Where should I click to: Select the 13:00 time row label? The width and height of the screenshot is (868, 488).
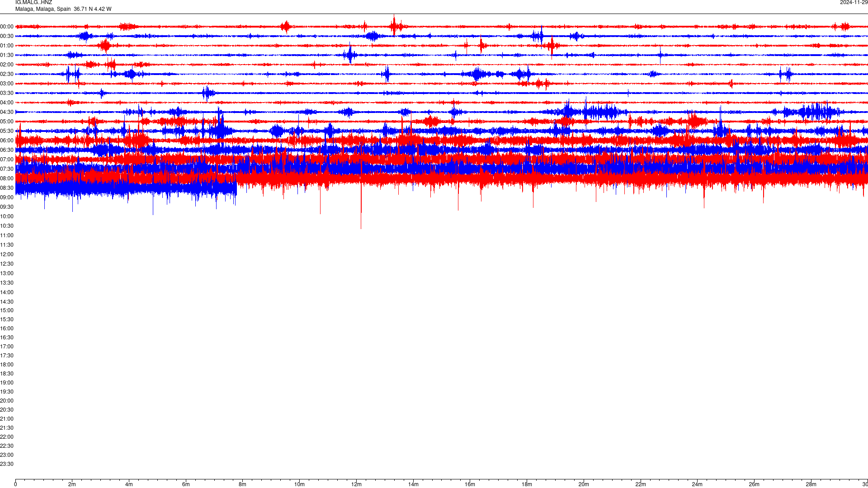7,273
